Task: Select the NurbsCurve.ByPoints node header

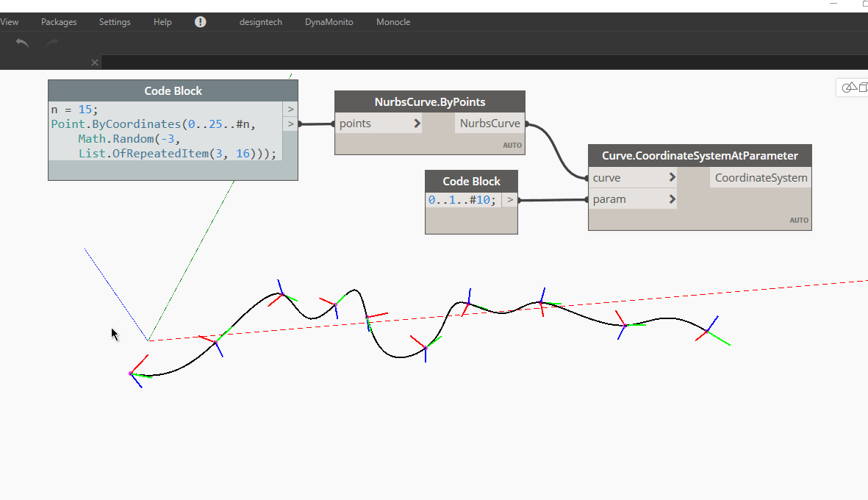Action: click(x=429, y=102)
